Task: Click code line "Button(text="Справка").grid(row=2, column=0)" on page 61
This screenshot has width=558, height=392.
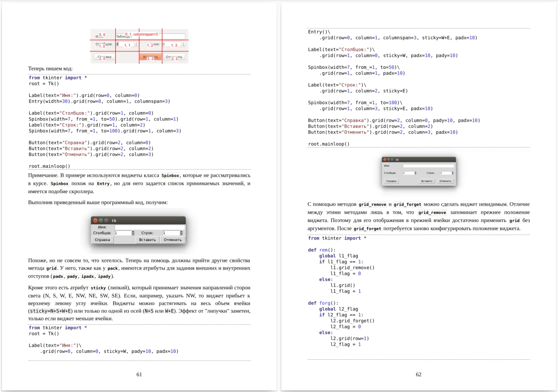Action: [x=90, y=143]
